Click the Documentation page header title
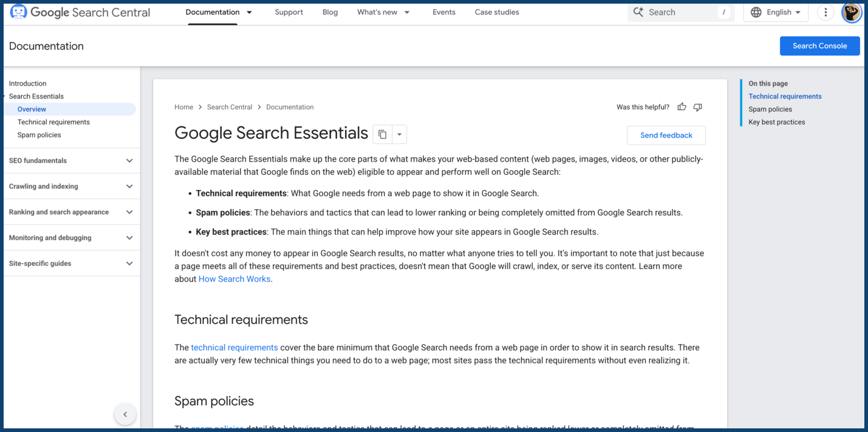Viewport: 868px width, 432px height. click(x=46, y=46)
